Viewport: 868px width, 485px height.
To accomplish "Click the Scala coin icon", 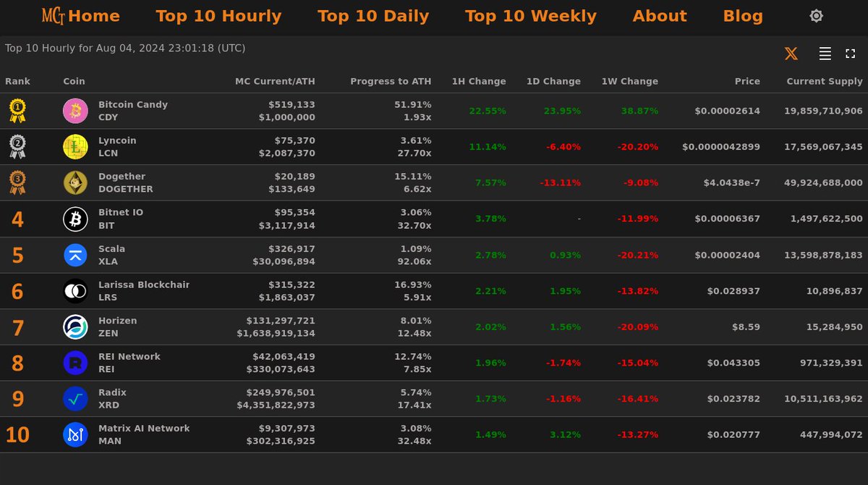I will point(75,255).
